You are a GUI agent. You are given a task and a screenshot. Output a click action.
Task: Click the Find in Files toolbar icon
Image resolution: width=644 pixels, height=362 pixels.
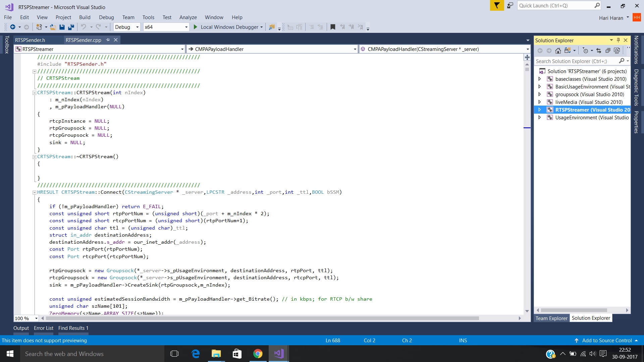point(272,27)
